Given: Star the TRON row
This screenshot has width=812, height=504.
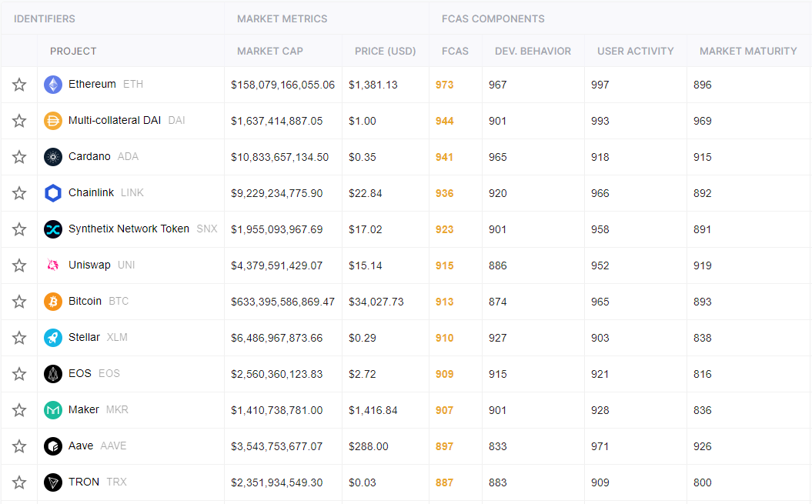Looking at the screenshot, I should click(19, 482).
